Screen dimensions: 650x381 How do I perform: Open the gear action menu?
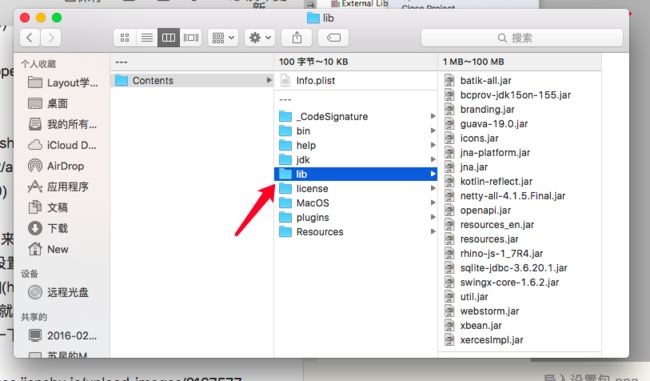(x=260, y=38)
